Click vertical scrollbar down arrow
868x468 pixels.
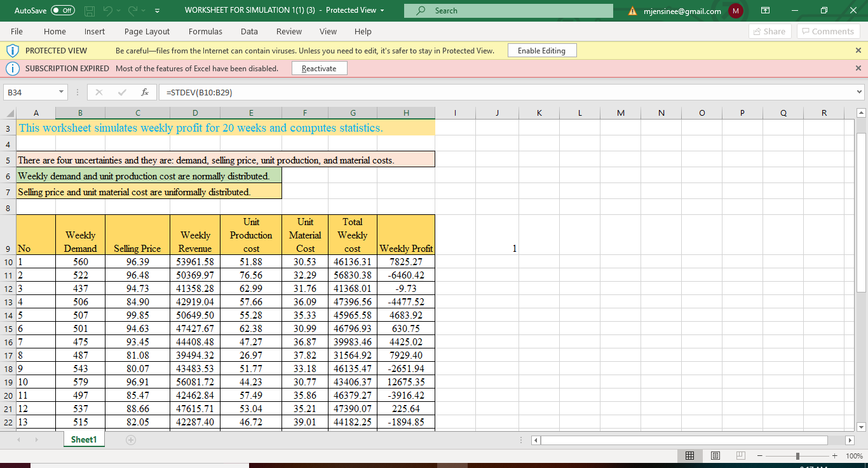pos(861,427)
